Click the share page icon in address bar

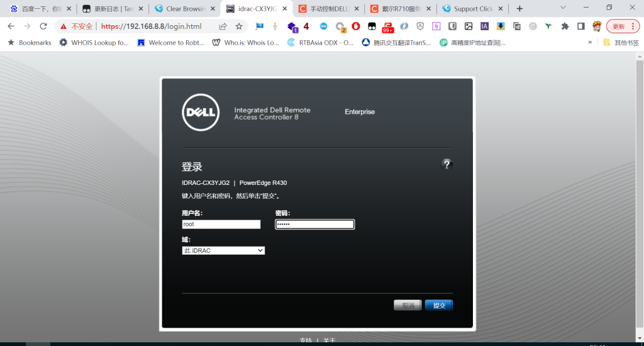(223, 26)
